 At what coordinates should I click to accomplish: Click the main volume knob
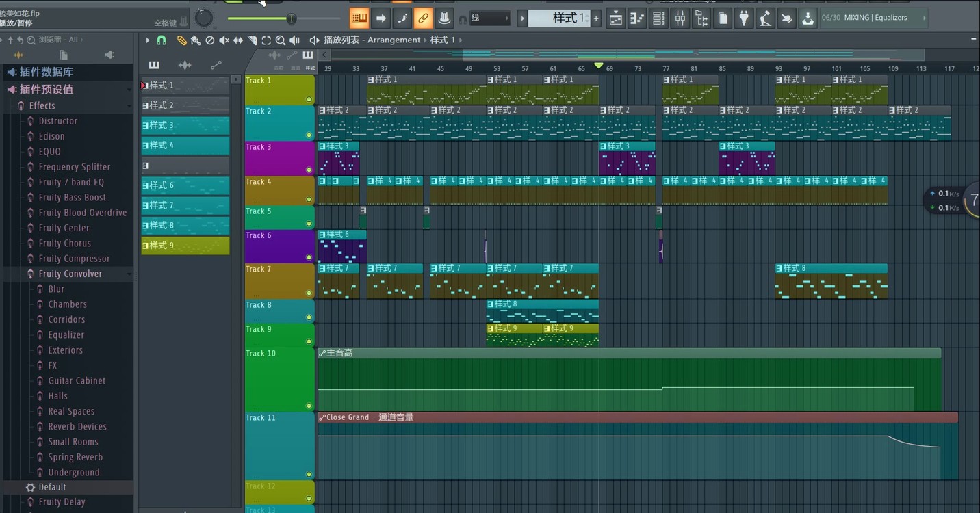click(204, 18)
